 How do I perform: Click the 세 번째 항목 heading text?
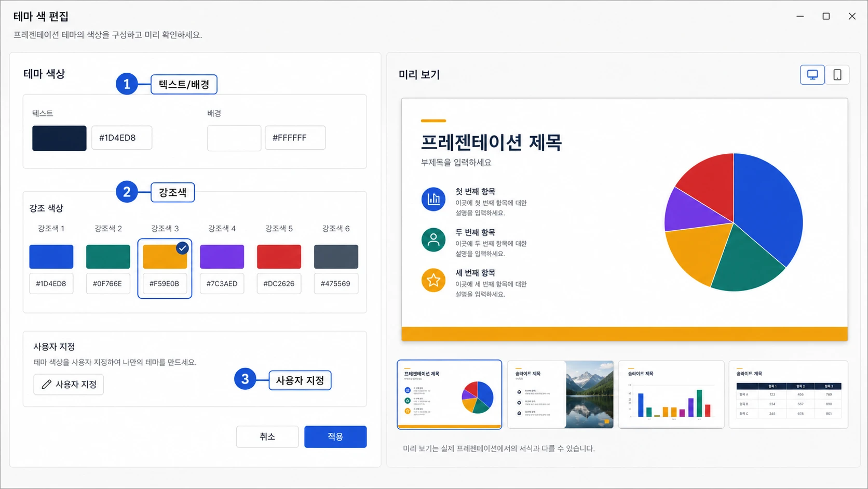tap(475, 273)
